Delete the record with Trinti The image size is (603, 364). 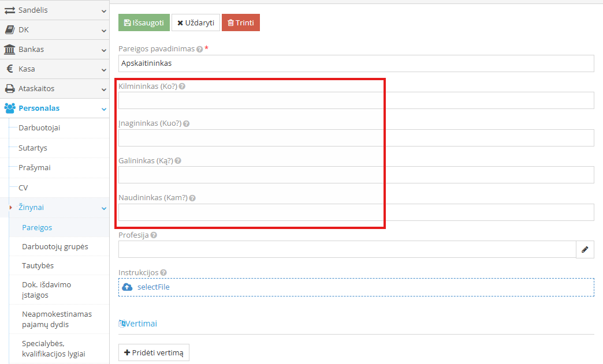pos(241,22)
